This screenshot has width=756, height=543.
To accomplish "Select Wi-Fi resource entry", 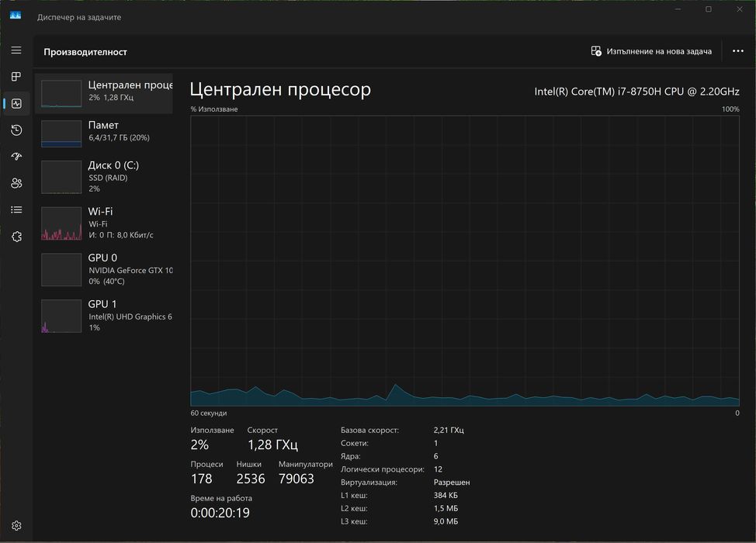I will pos(104,223).
